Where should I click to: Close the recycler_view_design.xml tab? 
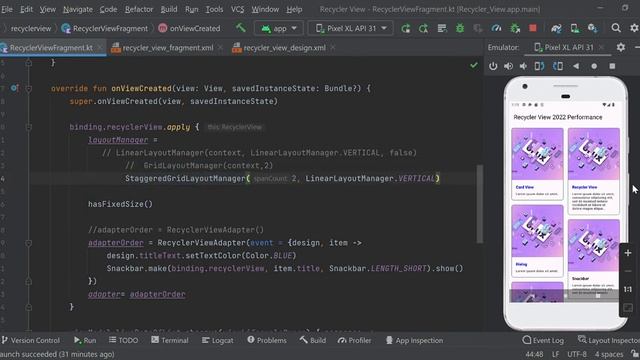(x=333, y=48)
